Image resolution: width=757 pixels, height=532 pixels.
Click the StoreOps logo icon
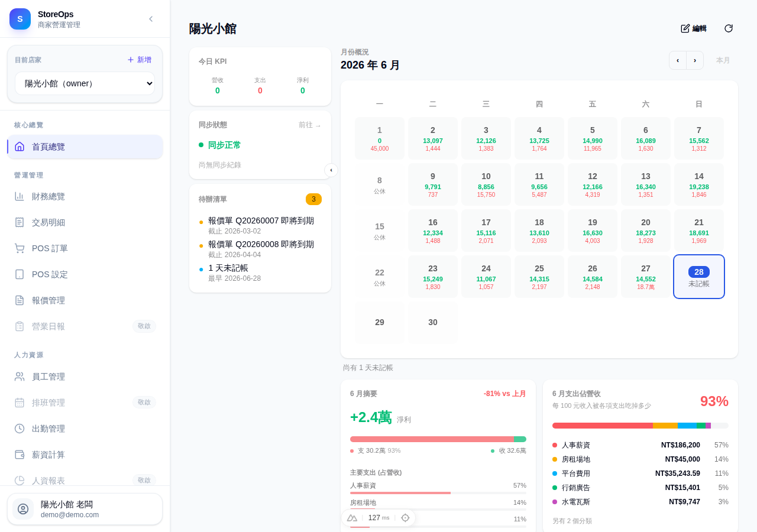[x=20, y=19]
